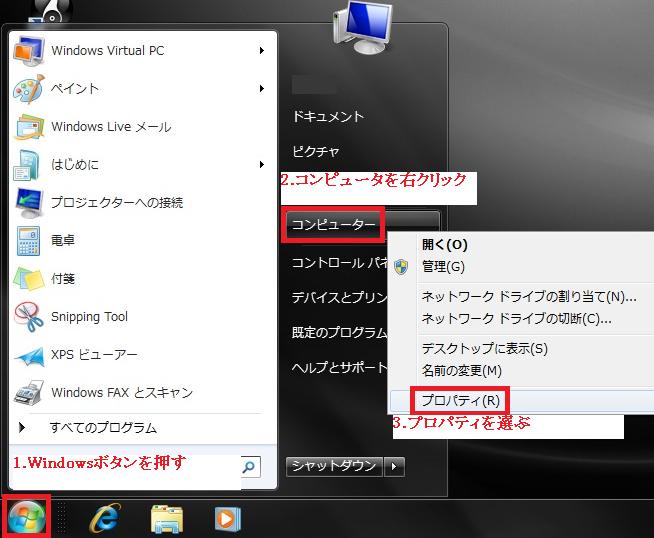The width and height of the screenshot is (654, 538).
Task: Open the arrow next to シャットダウン
Action: point(396,466)
